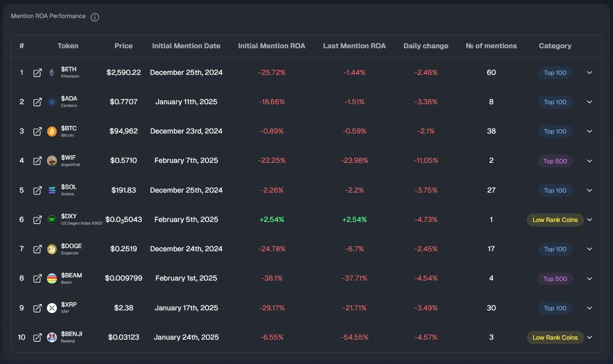Click the -11.05% daily change value
Viewport: 613px width, 364px height.
tap(426, 161)
